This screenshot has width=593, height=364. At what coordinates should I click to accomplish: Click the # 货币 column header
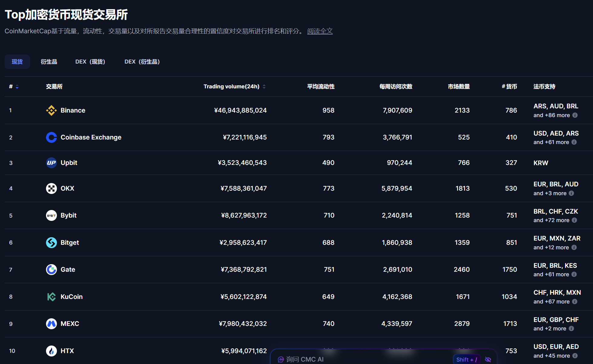coord(509,87)
